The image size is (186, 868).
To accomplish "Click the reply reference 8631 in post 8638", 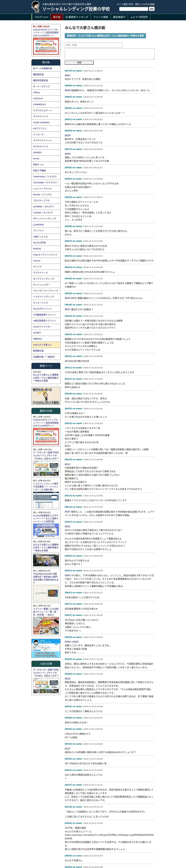I will pos(68,309).
